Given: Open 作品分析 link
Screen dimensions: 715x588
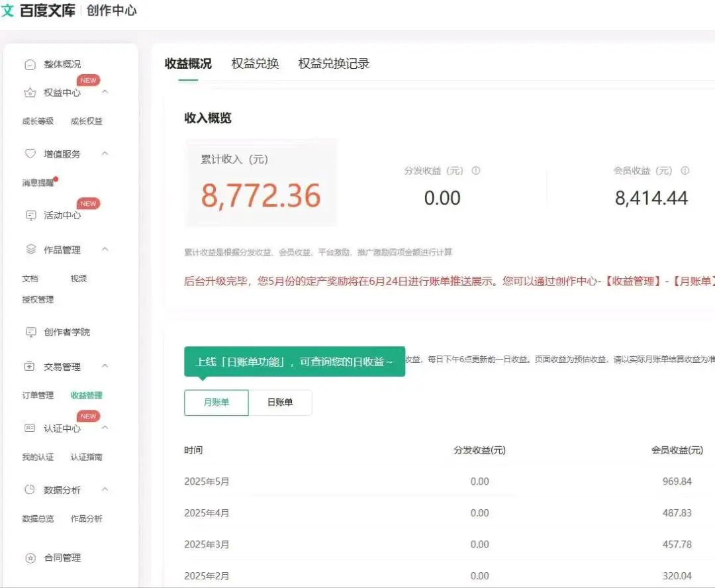Looking at the screenshot, I should 87,518.
